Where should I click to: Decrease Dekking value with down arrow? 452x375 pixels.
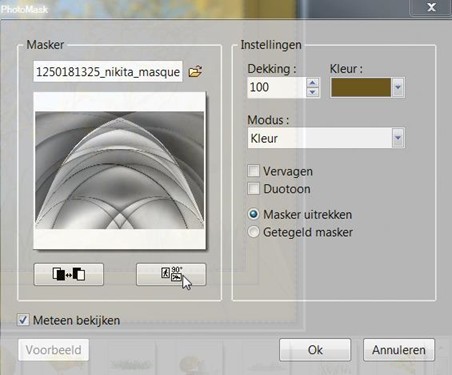click(312, 92)
